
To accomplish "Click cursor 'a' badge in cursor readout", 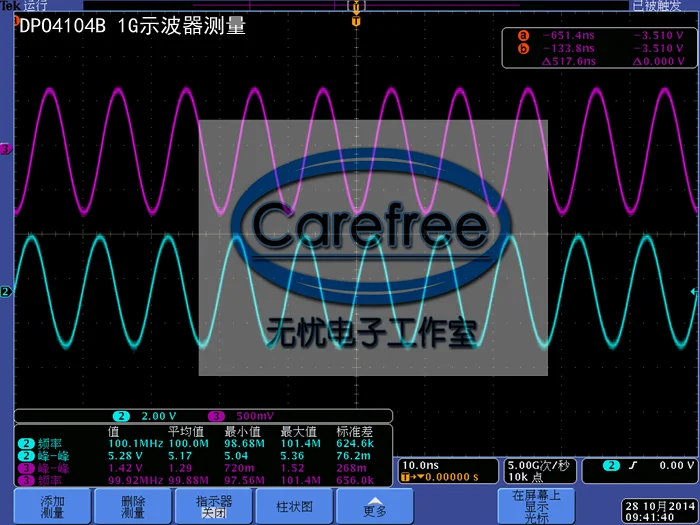I will tap(523, 35).
